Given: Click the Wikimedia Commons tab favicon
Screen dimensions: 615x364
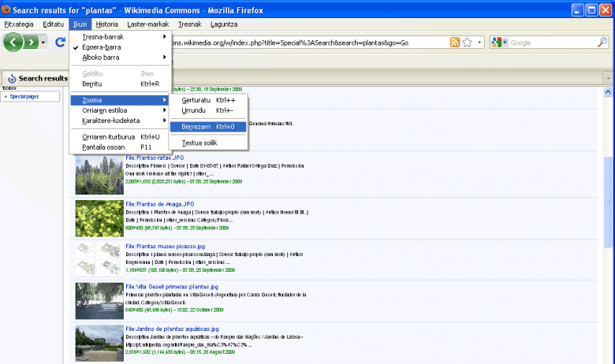Looking at the screenshot, I should coord(12,78).
